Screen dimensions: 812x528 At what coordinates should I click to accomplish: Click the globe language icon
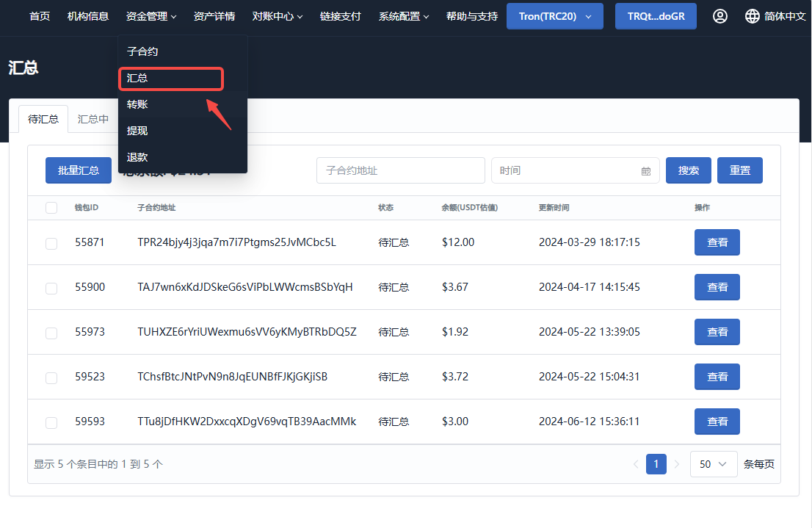pyautogui.click(x=752, y=16)
